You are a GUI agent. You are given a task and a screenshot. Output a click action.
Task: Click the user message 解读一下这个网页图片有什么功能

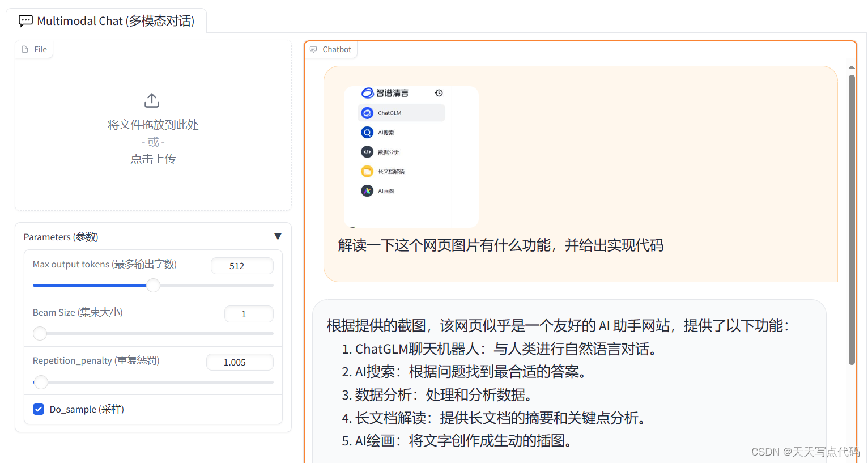pos(501,245)
